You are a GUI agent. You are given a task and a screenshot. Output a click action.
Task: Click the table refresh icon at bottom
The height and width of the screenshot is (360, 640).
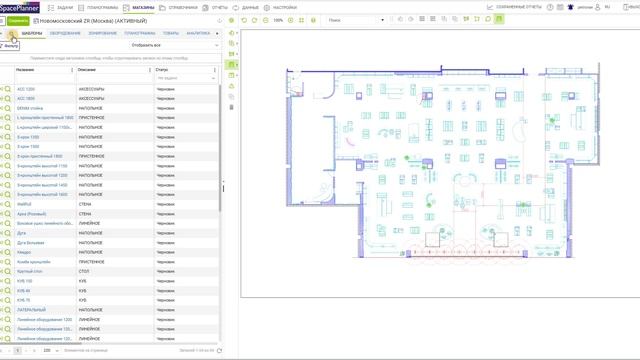click(x=219, y=351)
